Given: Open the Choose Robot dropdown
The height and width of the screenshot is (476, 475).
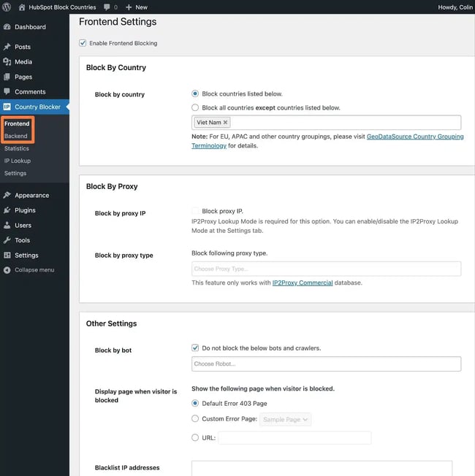Looking at the screenshot, I should [x=326, y=364].
